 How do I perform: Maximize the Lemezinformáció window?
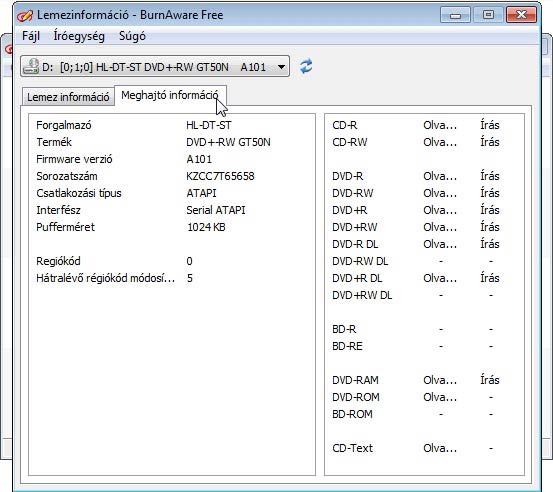(x=488, y=15)
